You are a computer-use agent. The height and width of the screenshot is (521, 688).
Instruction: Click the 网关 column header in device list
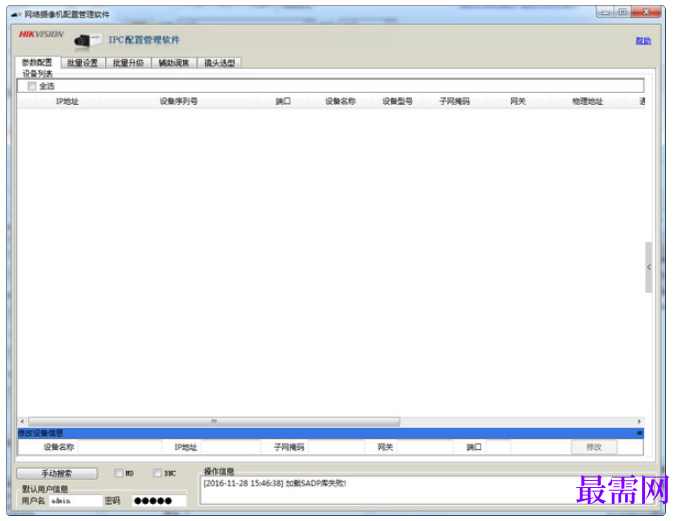pos(518,101)
